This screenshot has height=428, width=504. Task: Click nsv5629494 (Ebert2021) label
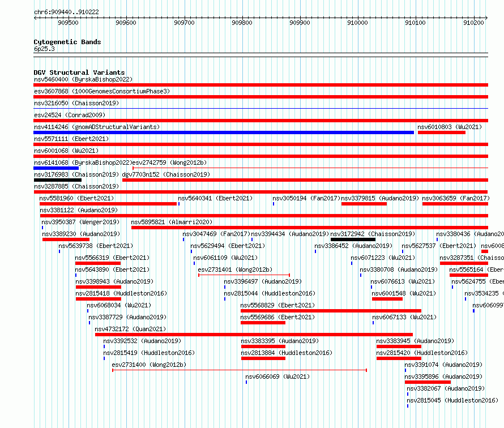click(x=228, y=246)
